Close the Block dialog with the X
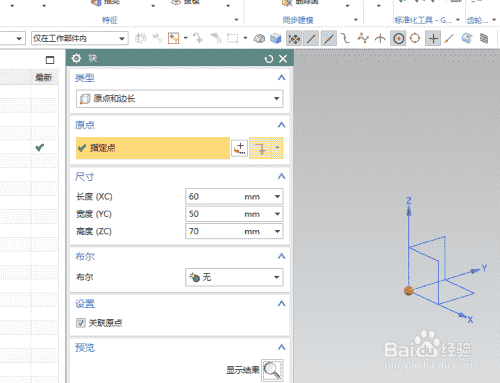 (283, 59)
